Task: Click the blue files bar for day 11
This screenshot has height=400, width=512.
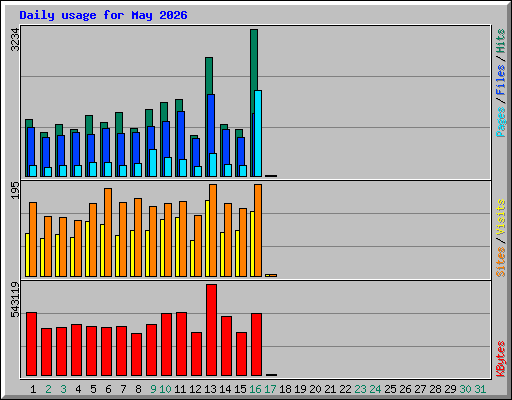Action: (x=181, y=135)
